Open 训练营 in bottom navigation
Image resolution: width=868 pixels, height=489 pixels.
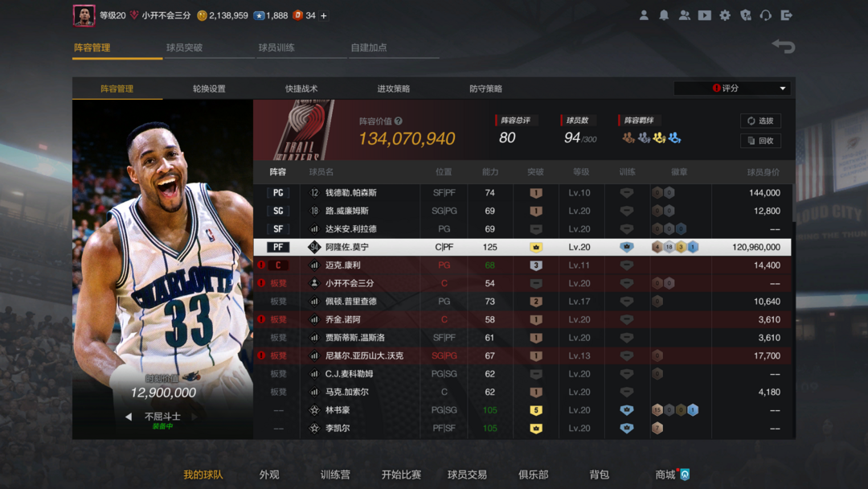(335, 475)
